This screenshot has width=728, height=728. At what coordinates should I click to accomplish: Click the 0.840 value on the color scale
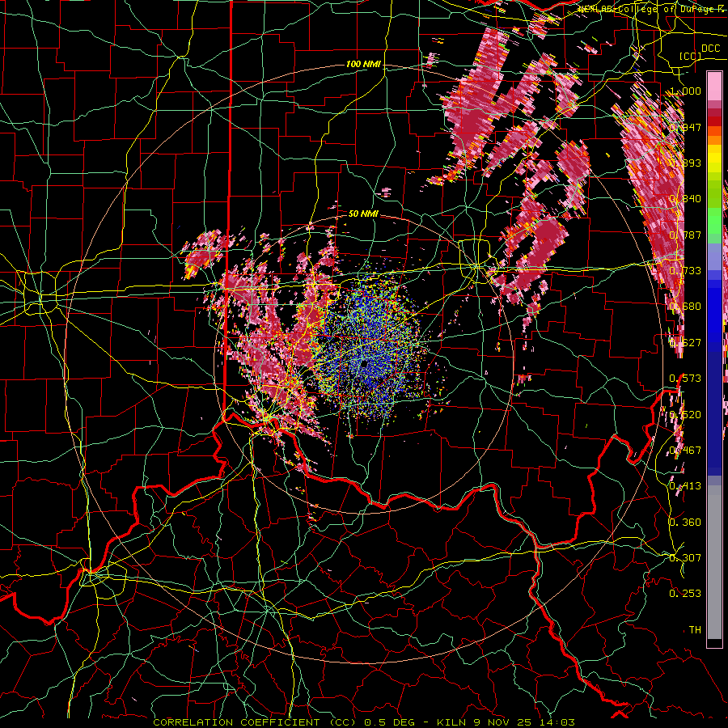point(685,199)
